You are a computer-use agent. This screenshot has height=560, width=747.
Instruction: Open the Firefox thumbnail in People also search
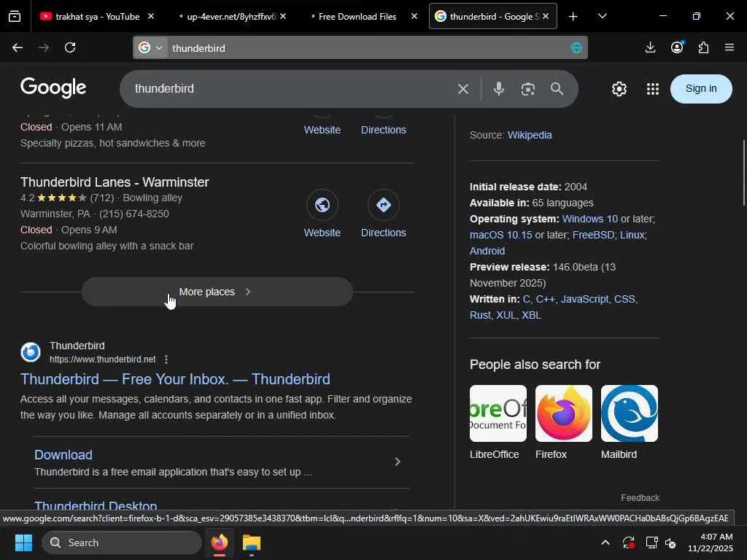[564, 413]
